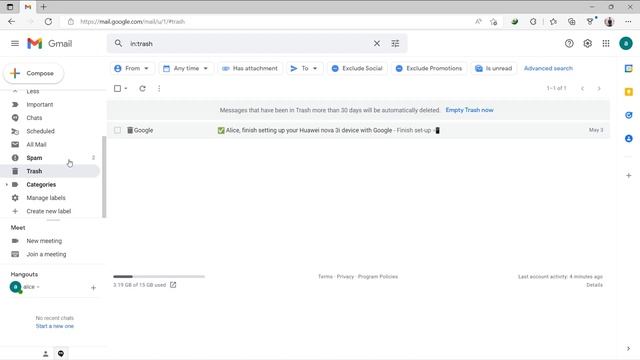Open the Important folder
This screenshot has width=640, height=360.
(40, 104)
